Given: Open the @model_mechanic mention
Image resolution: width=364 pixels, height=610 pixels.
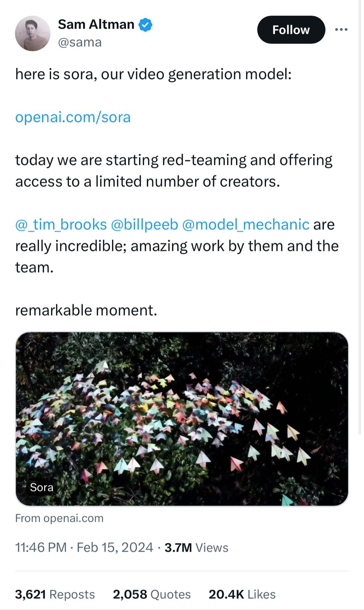Looking at the screenshot, I should point(246,225).
